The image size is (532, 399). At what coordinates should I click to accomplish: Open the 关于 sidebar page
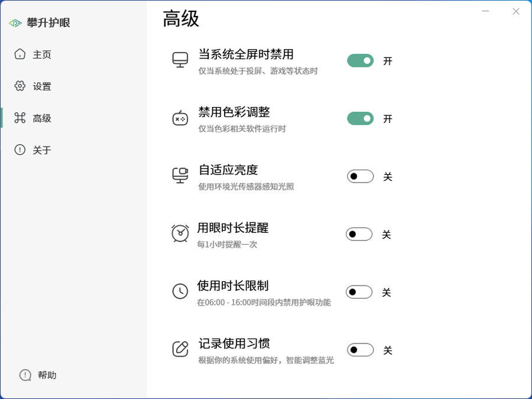click(41, 150)
